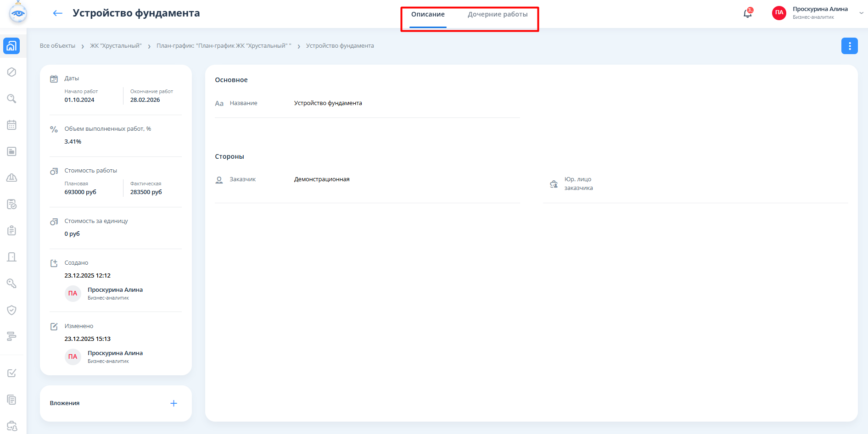Click the key icon in the sidebar
Screen dimensions: 868x434
coord(12,284)
